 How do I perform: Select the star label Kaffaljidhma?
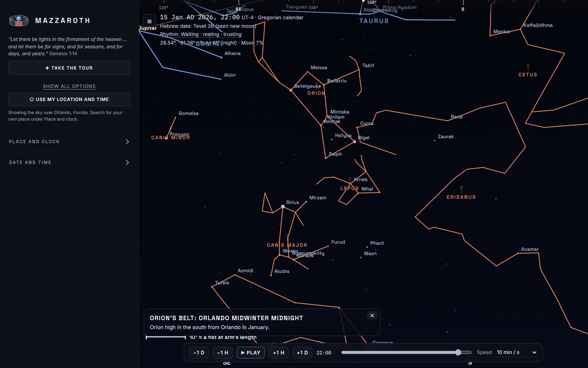point(538,25)
